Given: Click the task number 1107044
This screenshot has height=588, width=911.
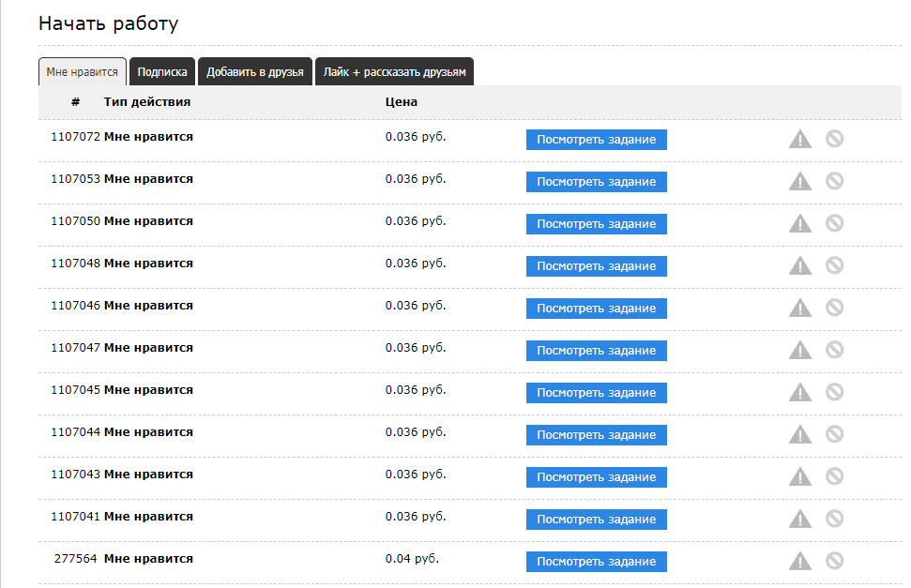Looking at the screenshot, I should point(76,431).
